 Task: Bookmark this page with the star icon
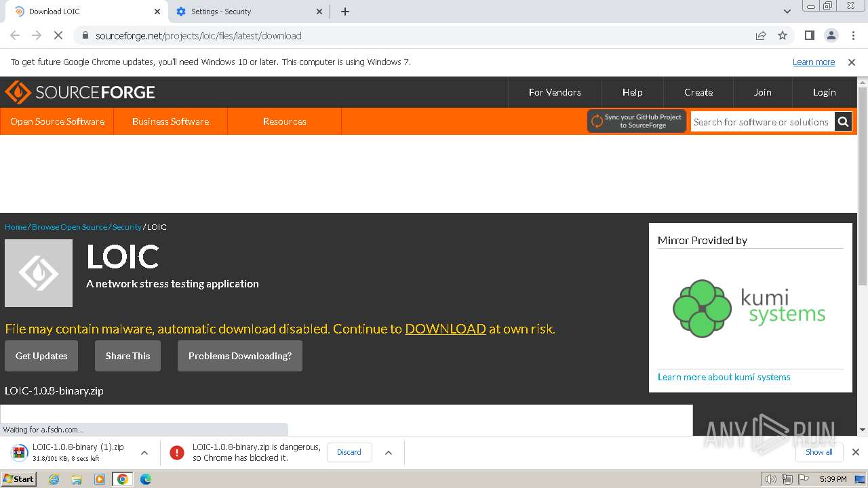click(x=783, y=35)
